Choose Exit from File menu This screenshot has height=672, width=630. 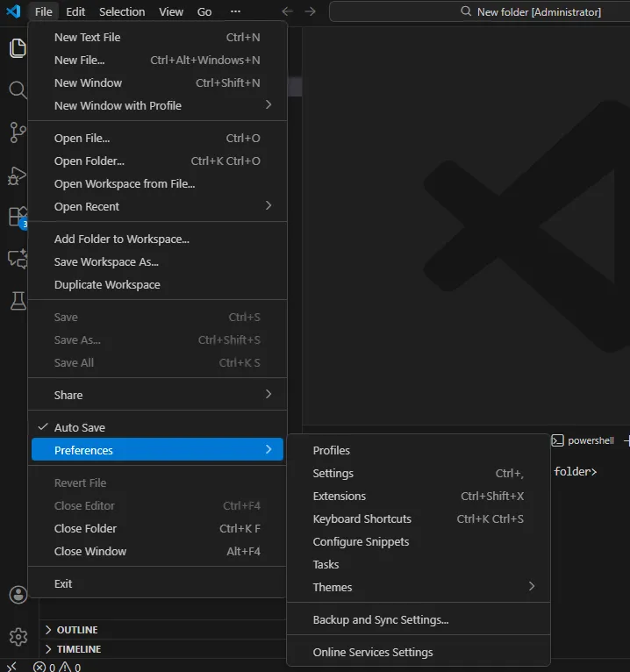pos(157,583)
